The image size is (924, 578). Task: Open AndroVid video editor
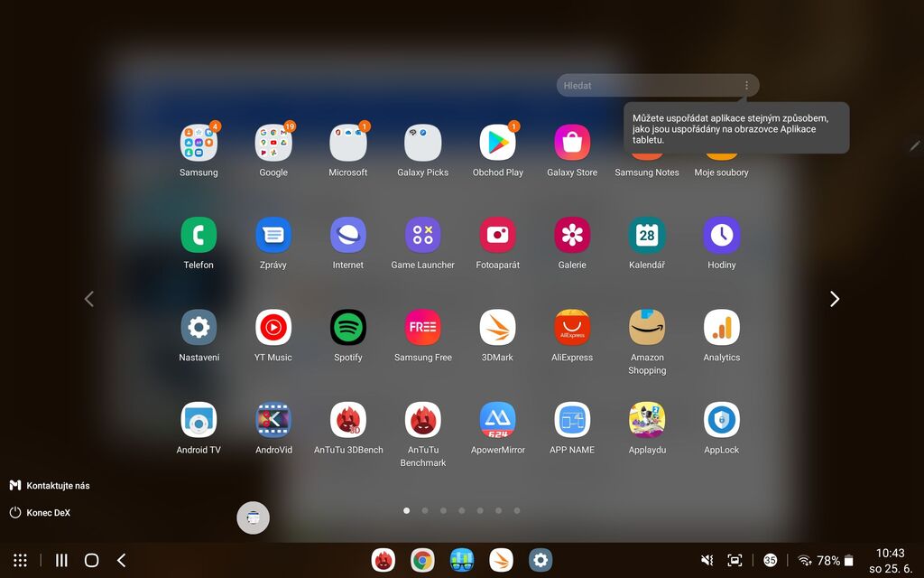[x=273, y=421]
